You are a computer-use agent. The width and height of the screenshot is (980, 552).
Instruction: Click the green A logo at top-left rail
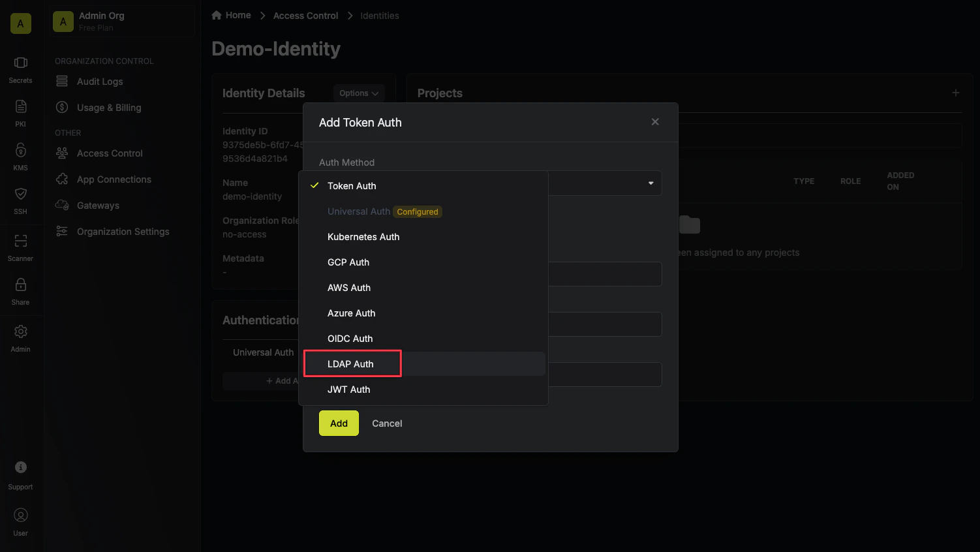click(x=21, y=23)
